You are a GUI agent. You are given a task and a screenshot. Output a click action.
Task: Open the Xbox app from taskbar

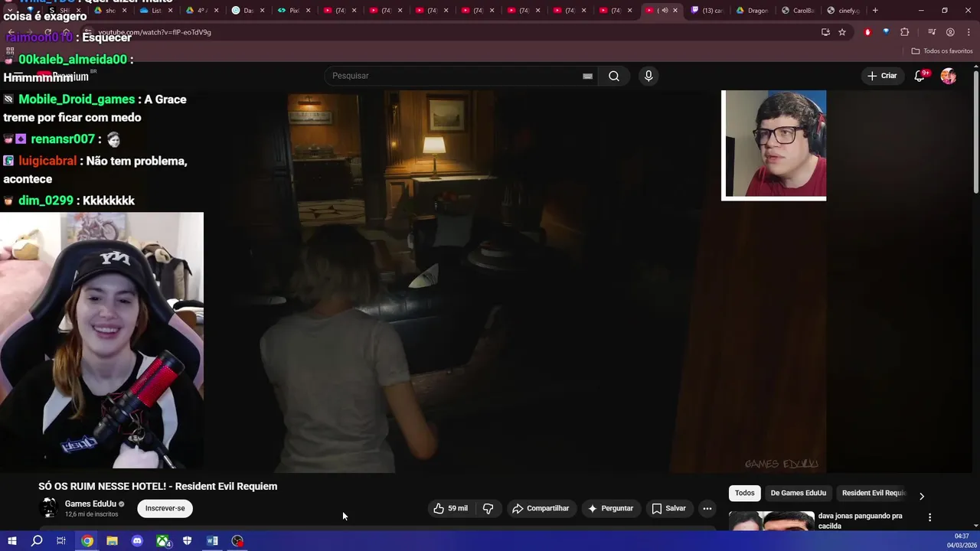click(162, 541)
